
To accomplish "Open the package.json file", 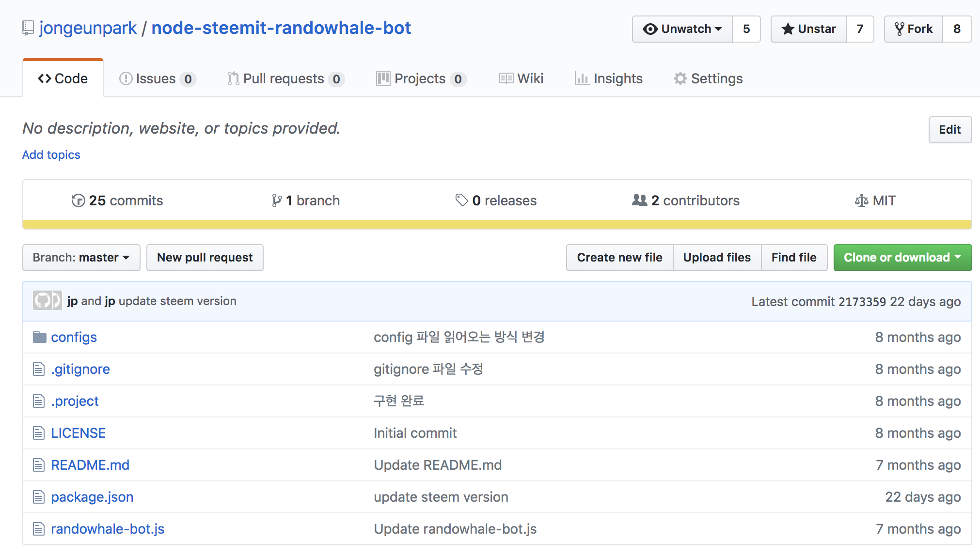I will point(92,497).
